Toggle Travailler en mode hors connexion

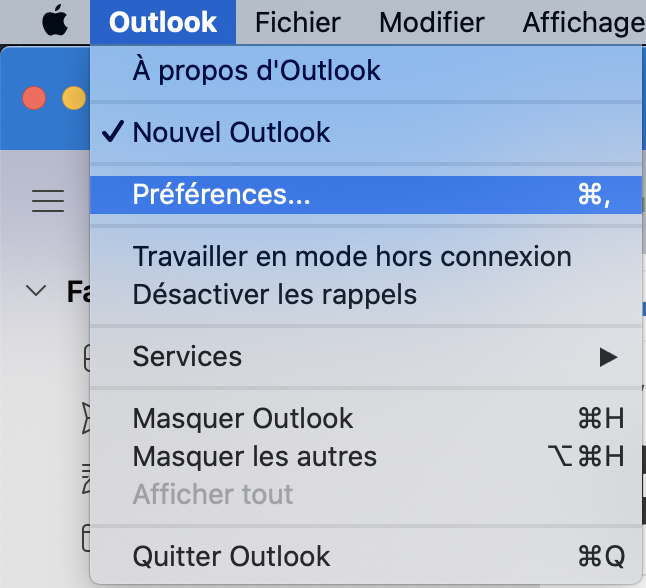[352, 256]
